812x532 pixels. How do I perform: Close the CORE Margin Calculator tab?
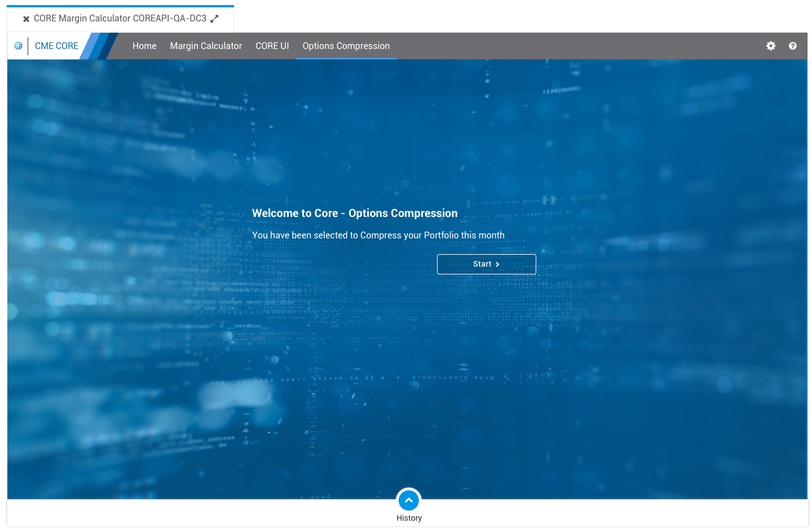pos(26,19)
